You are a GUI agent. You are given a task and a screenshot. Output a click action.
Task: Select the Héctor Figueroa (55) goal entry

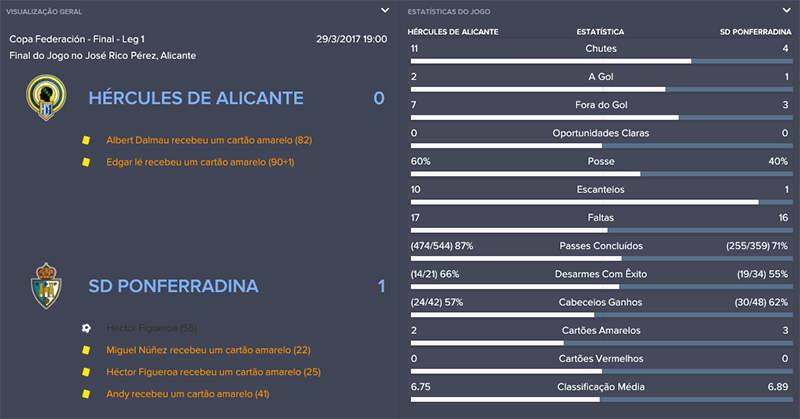(152, 328)
